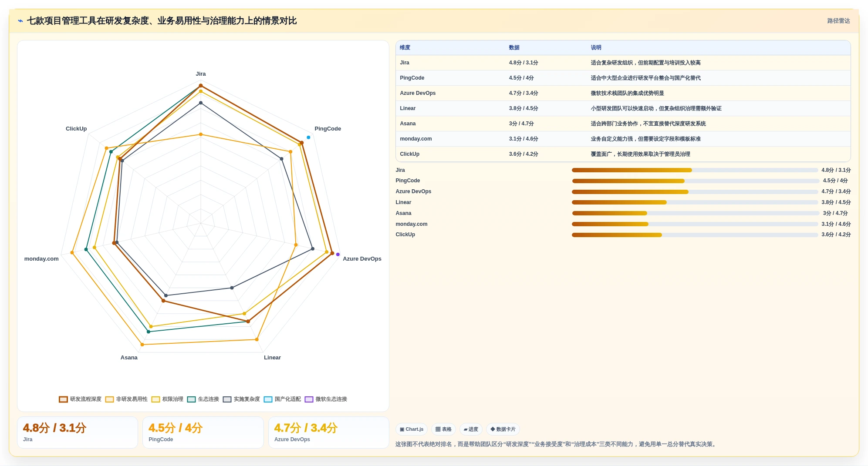Click the Asana axis label on the radar chart
Screen dimensions: 868x466
(129, 358)
